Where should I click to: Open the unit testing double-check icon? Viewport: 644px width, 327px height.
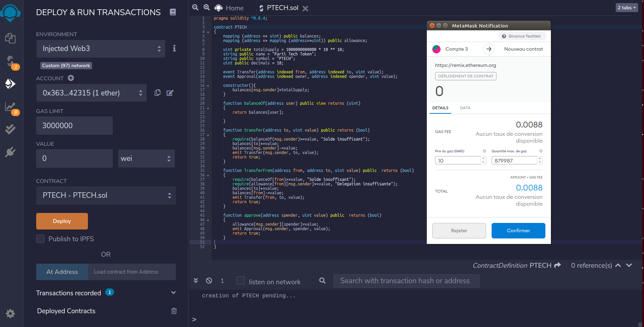coord(10,129)
